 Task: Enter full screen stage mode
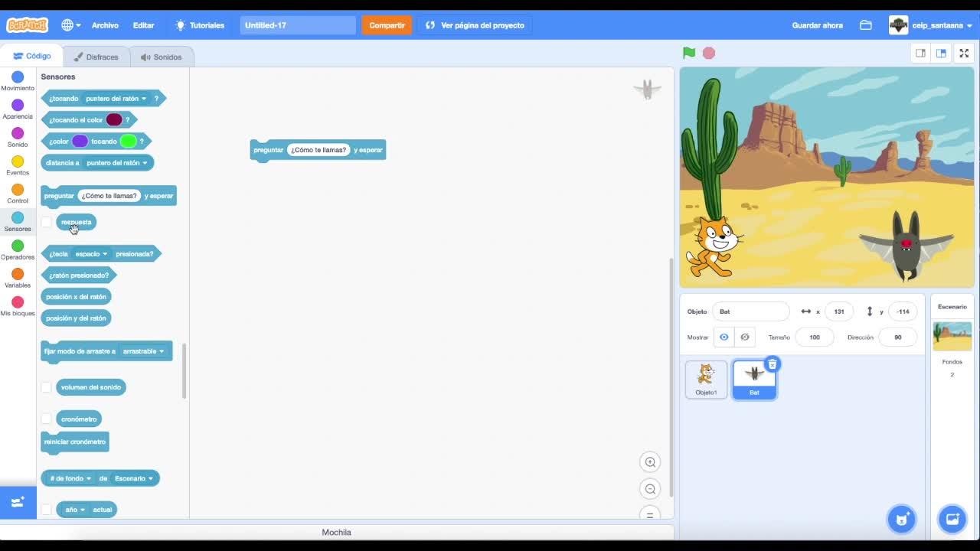[x=964, y=53]
